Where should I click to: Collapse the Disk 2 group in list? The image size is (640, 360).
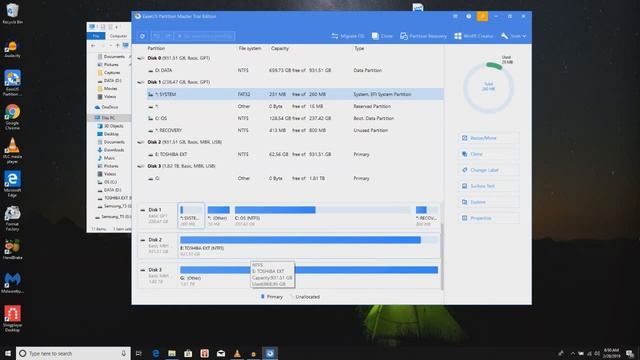tap(141, 142)
